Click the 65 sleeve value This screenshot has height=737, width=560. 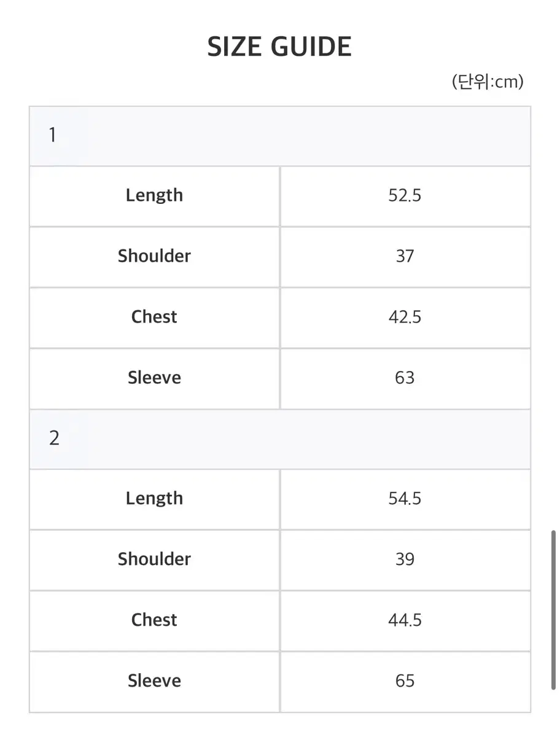click(x=405, y=681)
